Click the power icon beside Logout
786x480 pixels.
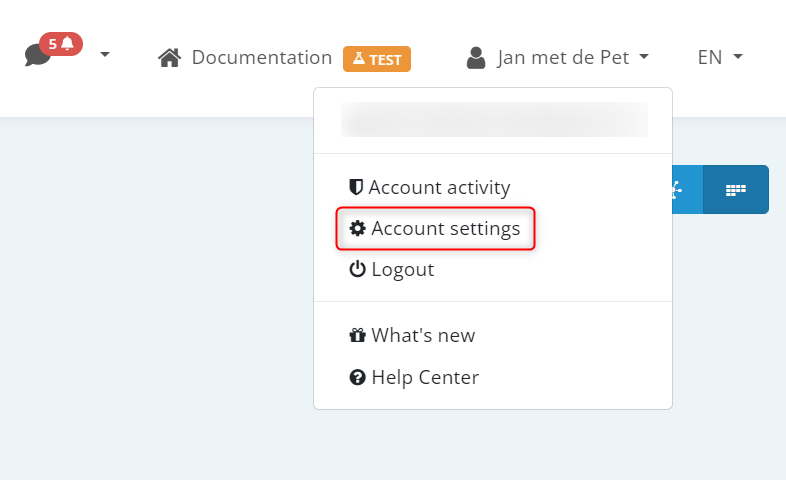(x=357, y=270)
